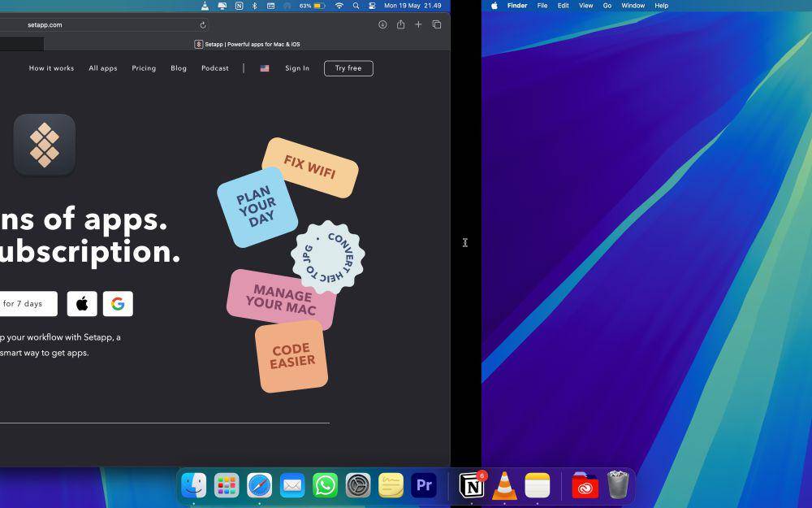Open the Finder menu
The image size is (812, 508).
[517, 6]
